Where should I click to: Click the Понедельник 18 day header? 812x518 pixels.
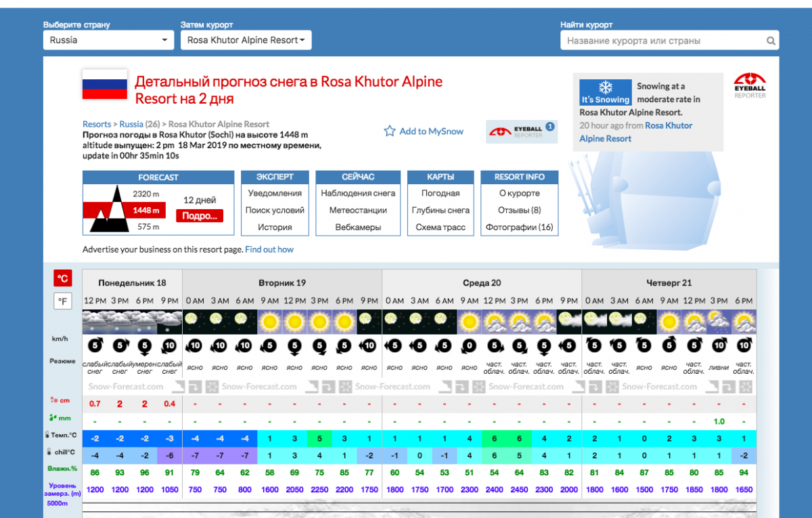[132, 282]
